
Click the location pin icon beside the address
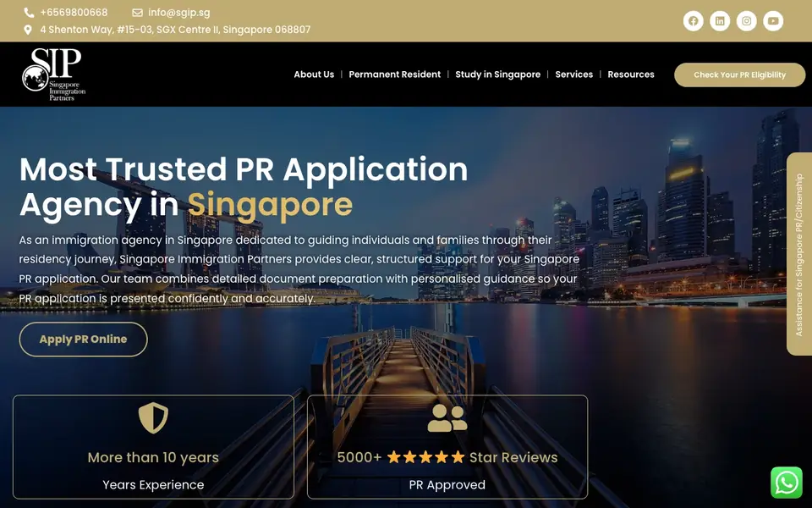pyautogui.click(x=28, y=30)
